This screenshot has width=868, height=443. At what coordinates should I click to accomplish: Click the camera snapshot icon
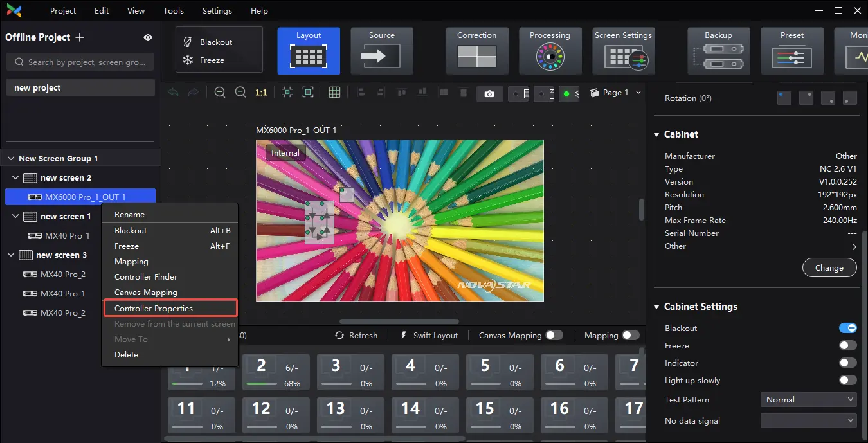point(489,94)
